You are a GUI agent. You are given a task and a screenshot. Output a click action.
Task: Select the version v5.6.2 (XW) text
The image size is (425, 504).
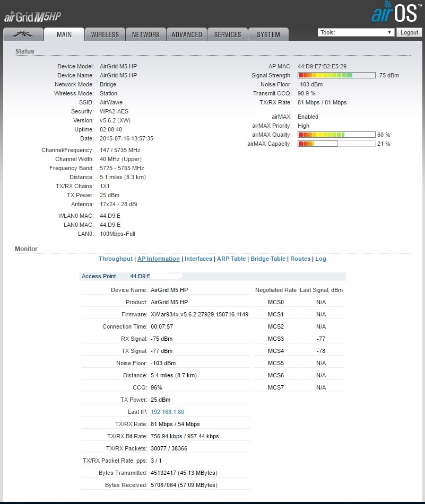(115, 120)
